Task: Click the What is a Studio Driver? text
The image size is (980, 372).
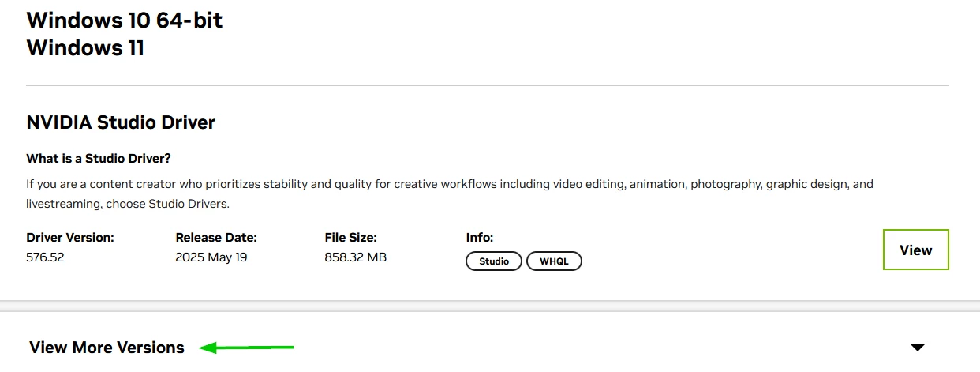Action: [x=99, y=159]
